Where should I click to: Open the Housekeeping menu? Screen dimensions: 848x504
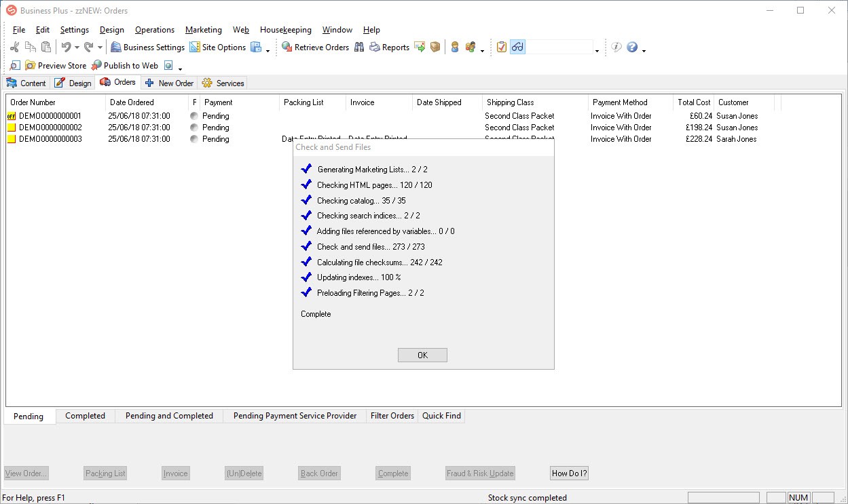(x=285, y=30)
